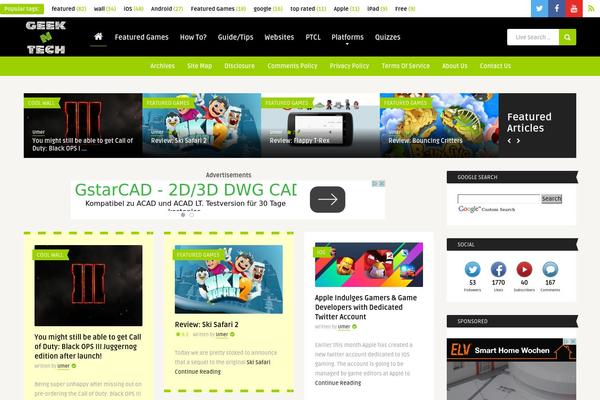Select the 'iOS' popular tag

[x=133, y=8]
